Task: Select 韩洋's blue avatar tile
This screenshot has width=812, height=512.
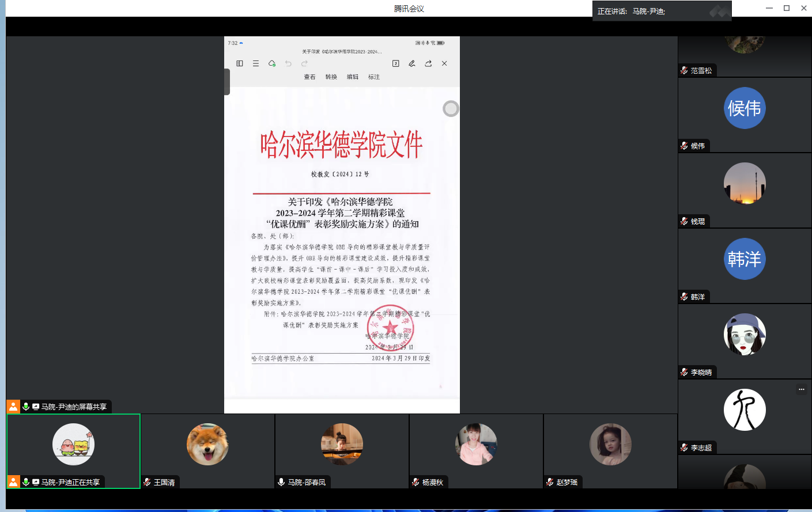Action: click(745, 259)
